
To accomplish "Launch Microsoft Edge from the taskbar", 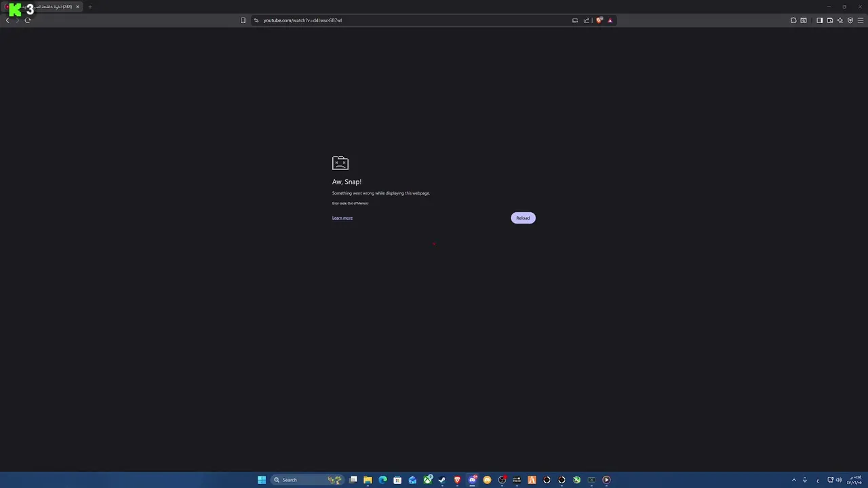I will tap(382, 480).
